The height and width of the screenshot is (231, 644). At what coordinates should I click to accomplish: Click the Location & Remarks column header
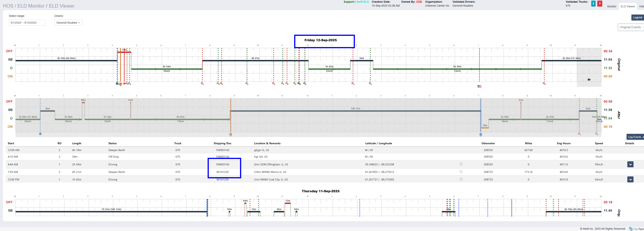tap(267, 143)
